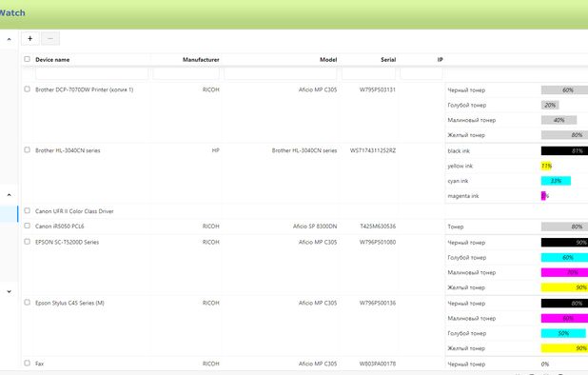Click the minus remove device button

coord(50,39)
